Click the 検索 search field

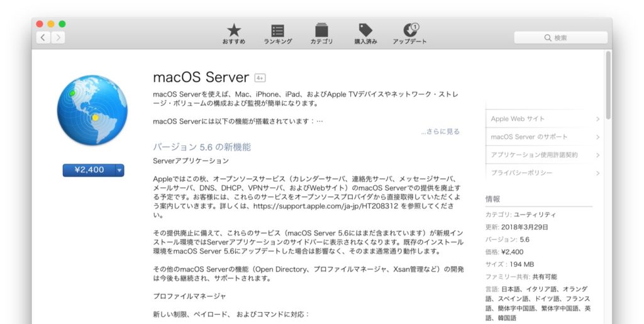tap(561, 38)
